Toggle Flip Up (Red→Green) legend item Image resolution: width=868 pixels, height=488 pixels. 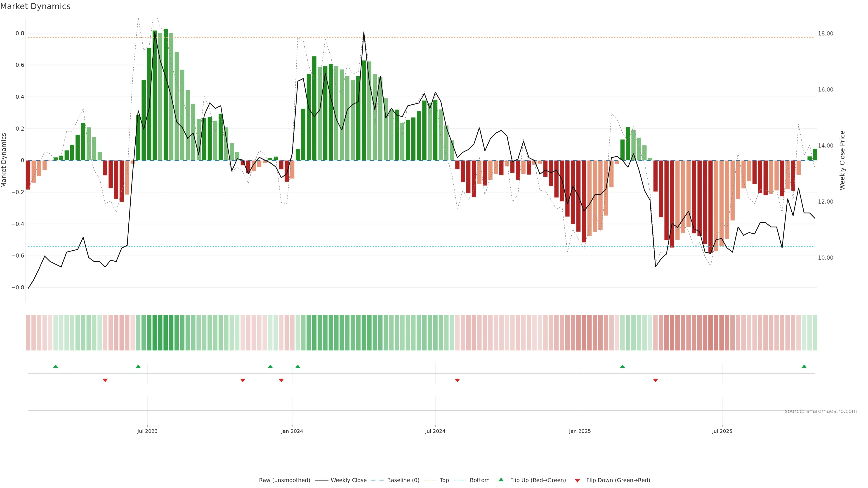pyautogui.click(x=538, y=480)
